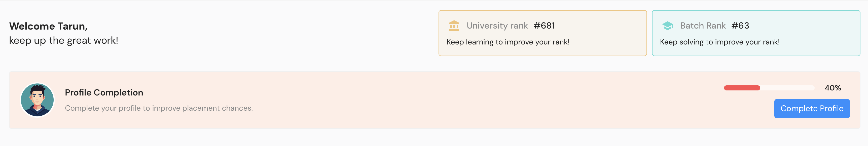Select the Batch Rank label text
868x146 pixels.
click(x=703, y=26)
